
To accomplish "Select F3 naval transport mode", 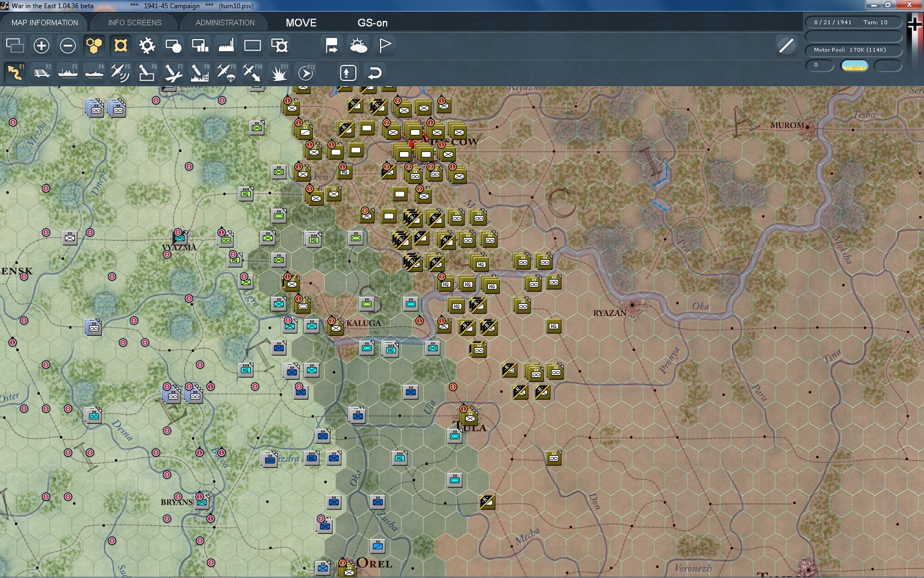I will pos(68,73).
